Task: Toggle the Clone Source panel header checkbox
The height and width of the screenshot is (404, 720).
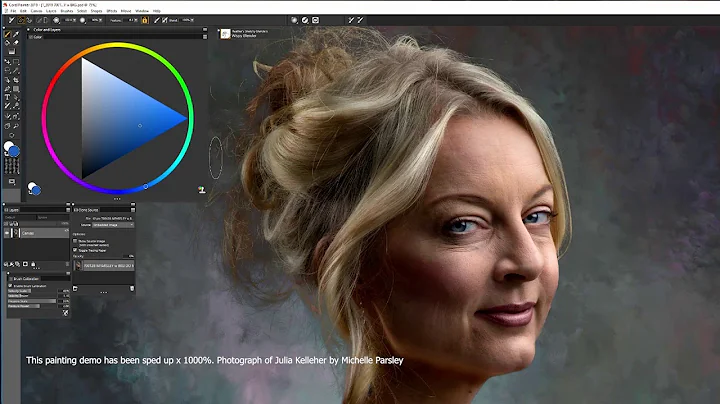Action: coord(75,210)
